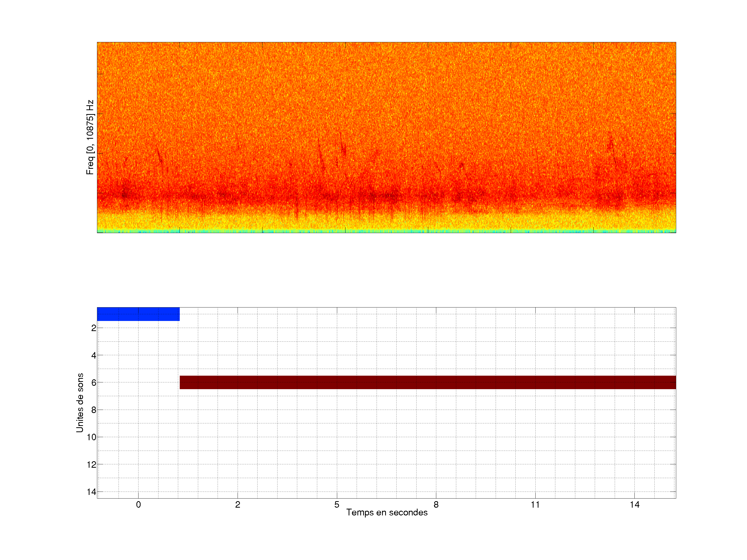
Task: Click x-axis tick label 11
Action: (535, 505)
